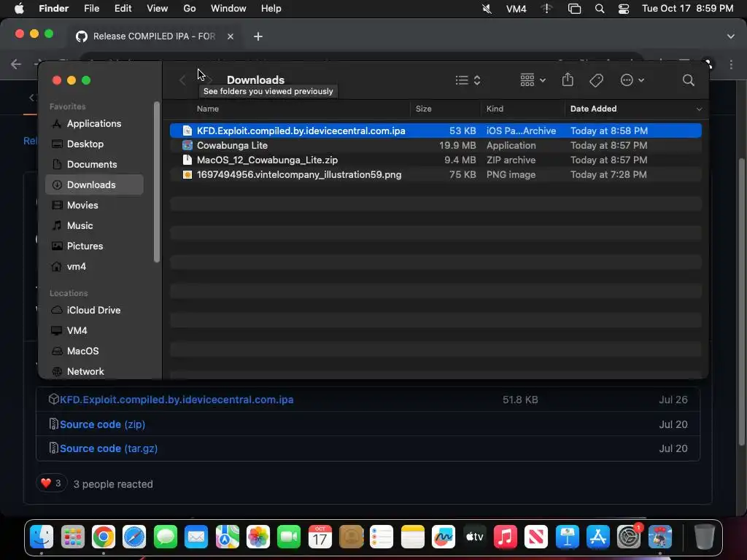This screenshot has height=560, width=747.
Task: Open the Action ellipsis menu in Finder
Action: click(x=632, y=80)
